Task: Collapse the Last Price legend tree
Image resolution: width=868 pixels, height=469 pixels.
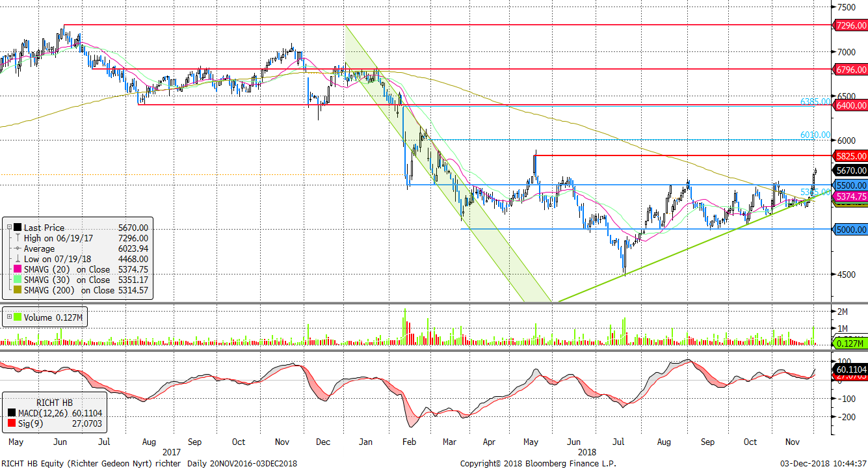Action: click(x=9, y=228)
